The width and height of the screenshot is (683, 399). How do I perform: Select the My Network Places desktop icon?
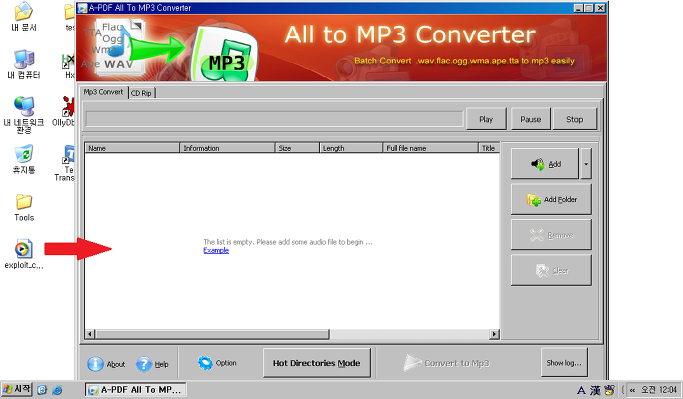(x=24, y=115)
